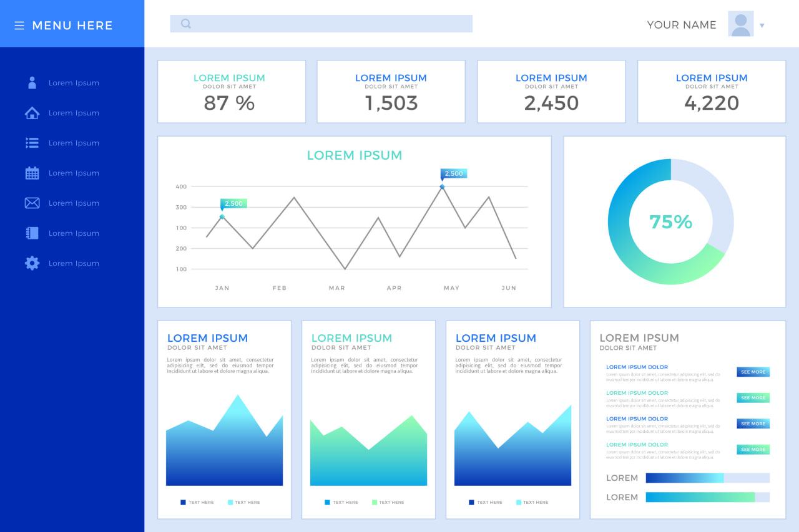Click the MAY axis label
This screenshot has width=799, height=532.
coord(451,288)
